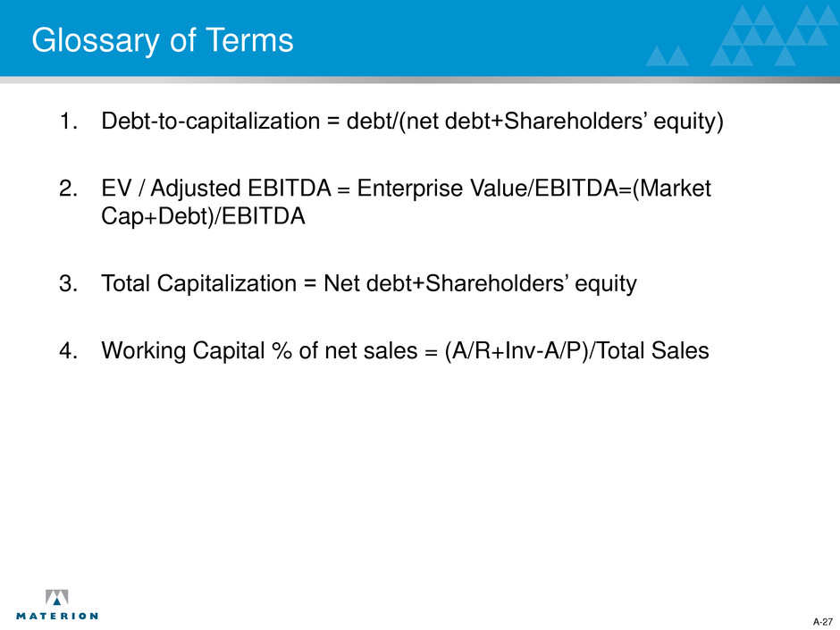Viewport: 840px width, 630px height.
Task: Click the Net debt+Shareholders' equity text
Action: (x=480, y=284)
